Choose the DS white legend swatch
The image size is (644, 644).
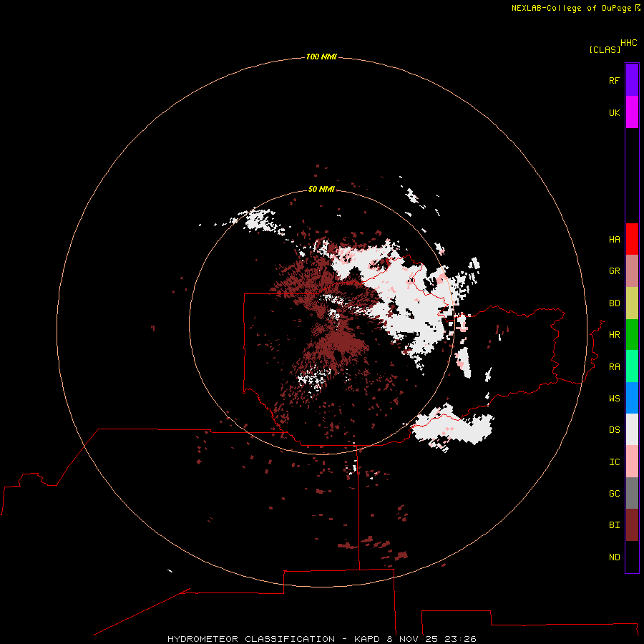click(x=632, y=429)
